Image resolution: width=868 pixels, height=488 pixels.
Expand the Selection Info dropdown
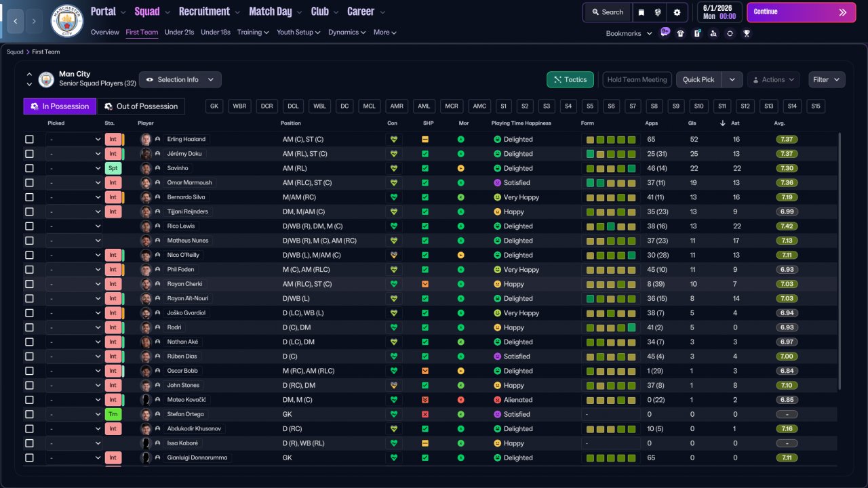[180, 80]
